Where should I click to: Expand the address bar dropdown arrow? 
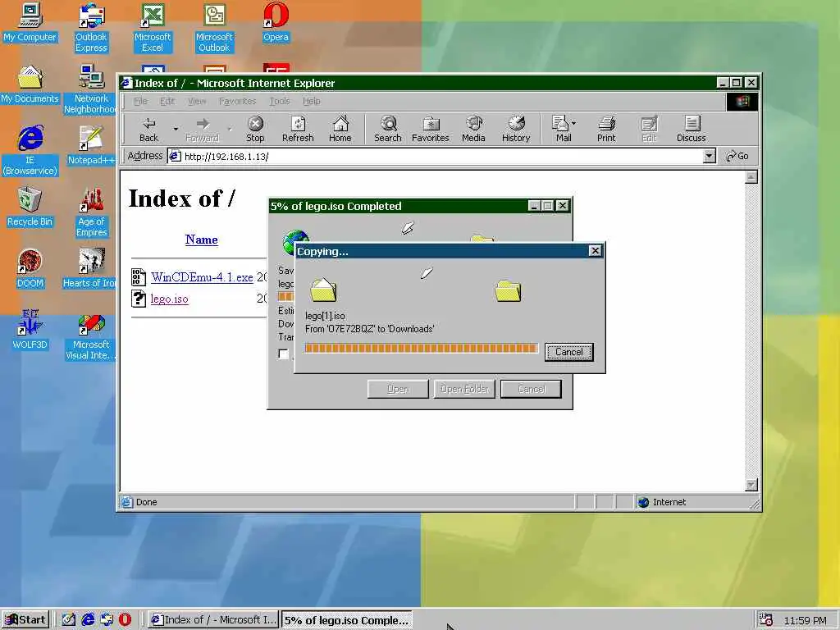coord(709,156)
